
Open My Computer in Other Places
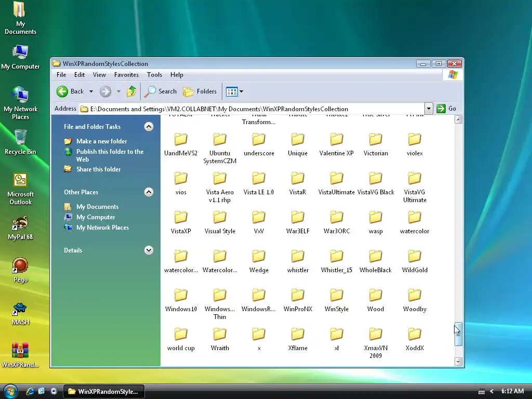click(x=96, y=217)
